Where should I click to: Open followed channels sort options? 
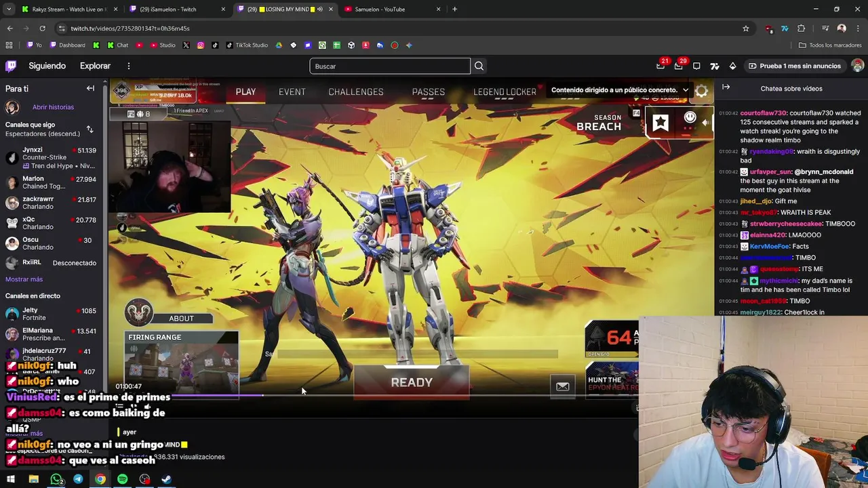pos(90,129)
